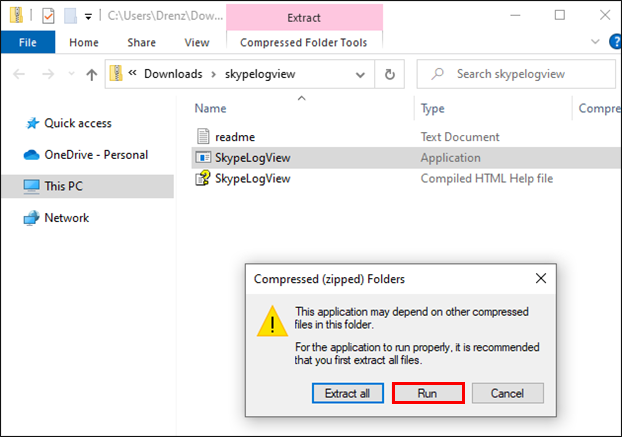The image size is (622, 437).
Task: Select OneDrive - Personal in sidebar
Action: [96, 155]
